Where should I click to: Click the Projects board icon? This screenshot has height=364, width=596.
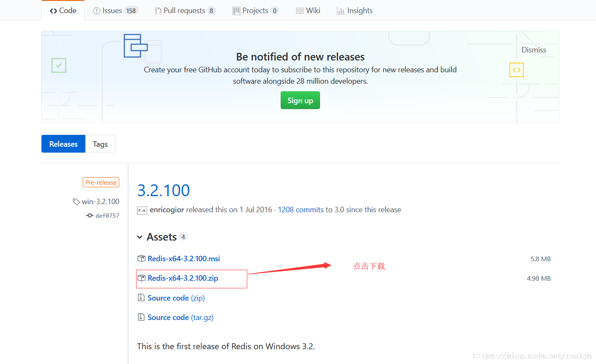point(236,11)
